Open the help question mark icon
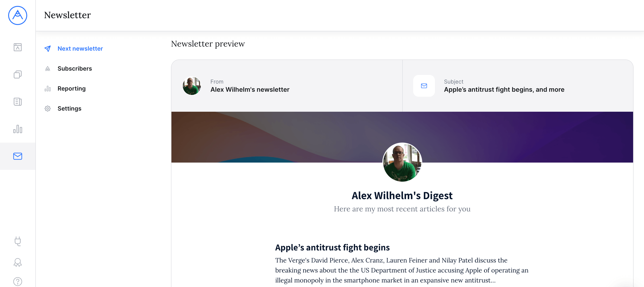Image resolution: width=644 pixels, height=287 pixels. (x=17, y=282)
